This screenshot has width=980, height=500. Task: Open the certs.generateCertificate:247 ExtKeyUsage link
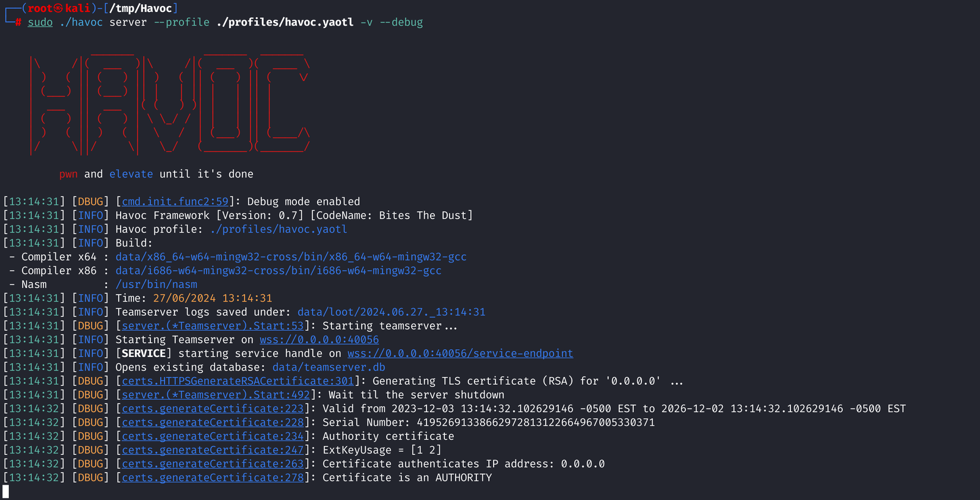click(x=213, y=450)
